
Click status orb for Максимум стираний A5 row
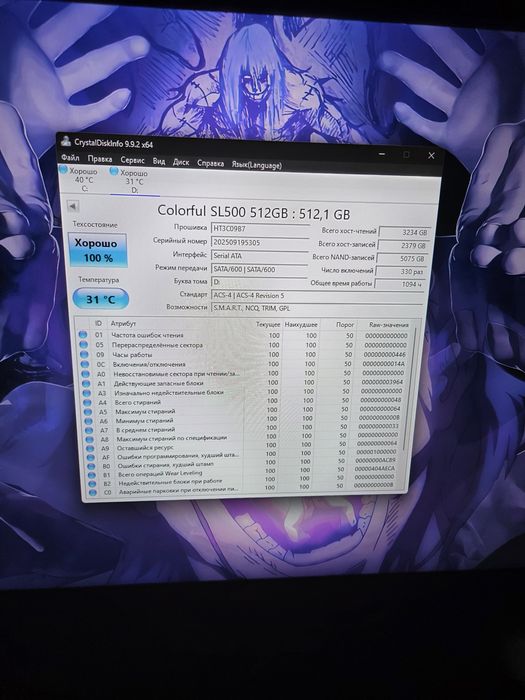(88, 412)
